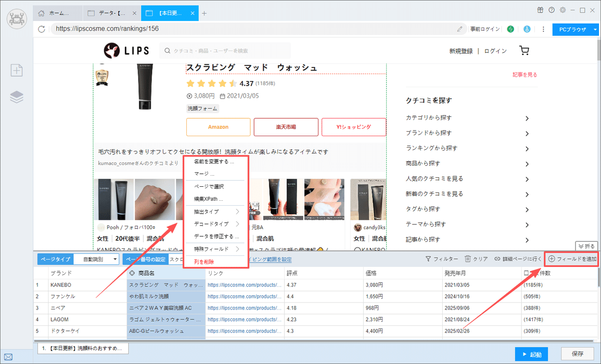Image resolution: width=601 pixels, height=364 pixels.
Task: Click the 2,310円 price cell
Action: (x=402, y=319)
